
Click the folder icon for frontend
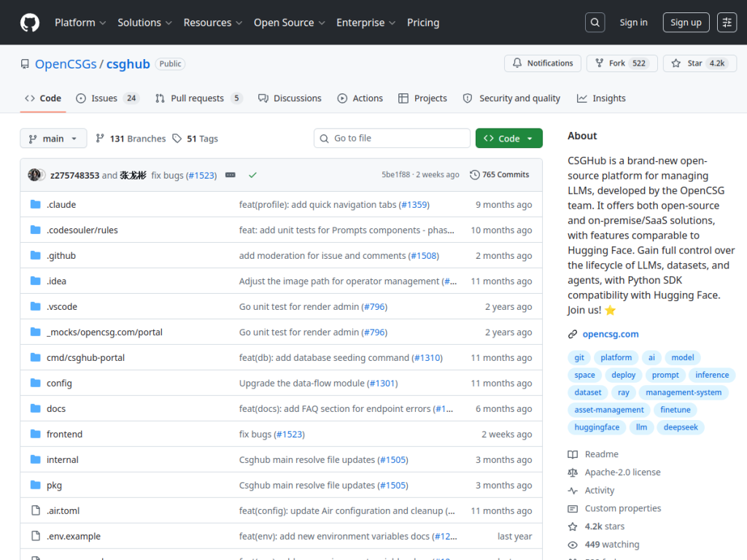click(x=35, y=434)
